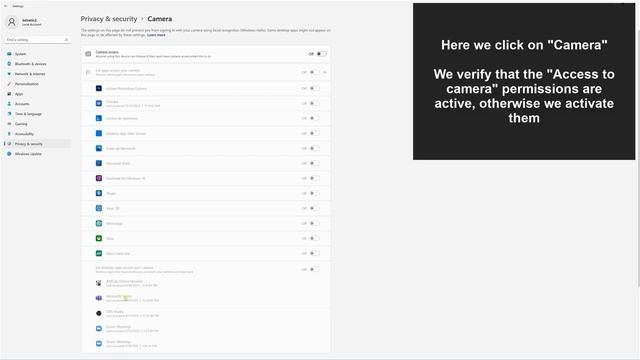Viewport: 640px width, 360px height.
Task: Click the back arrow in title bar
Action: [5, 6]
